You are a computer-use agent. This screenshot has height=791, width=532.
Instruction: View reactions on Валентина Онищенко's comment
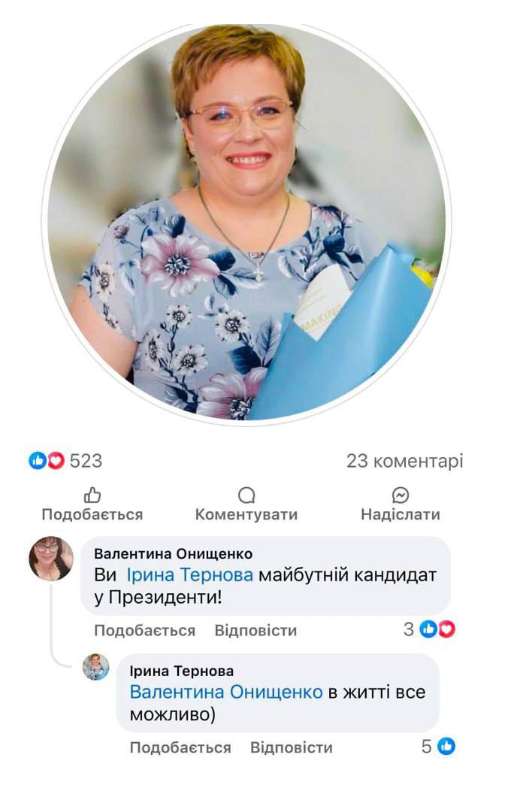pyautogui.click(x=429, y=629)
